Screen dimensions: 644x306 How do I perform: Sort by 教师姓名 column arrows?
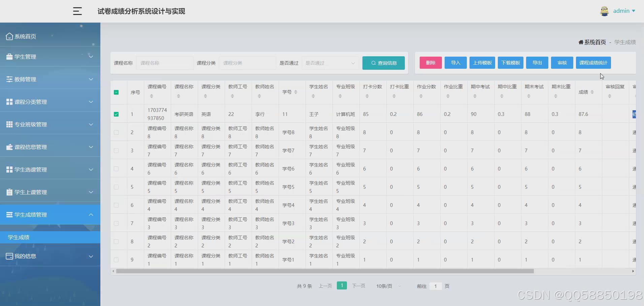[x=259, y=96]
